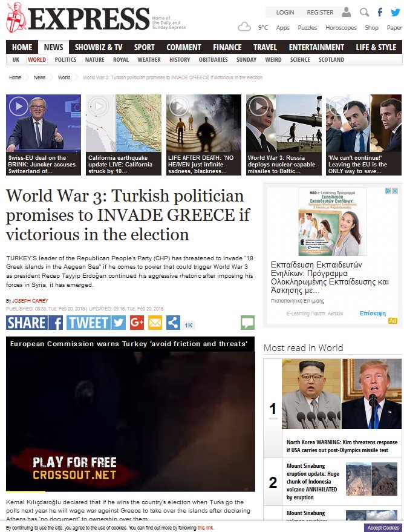This screenshot has height=532, width=404.
Task: Click Home in breadcrumb trail
Action: click(15, 77)
